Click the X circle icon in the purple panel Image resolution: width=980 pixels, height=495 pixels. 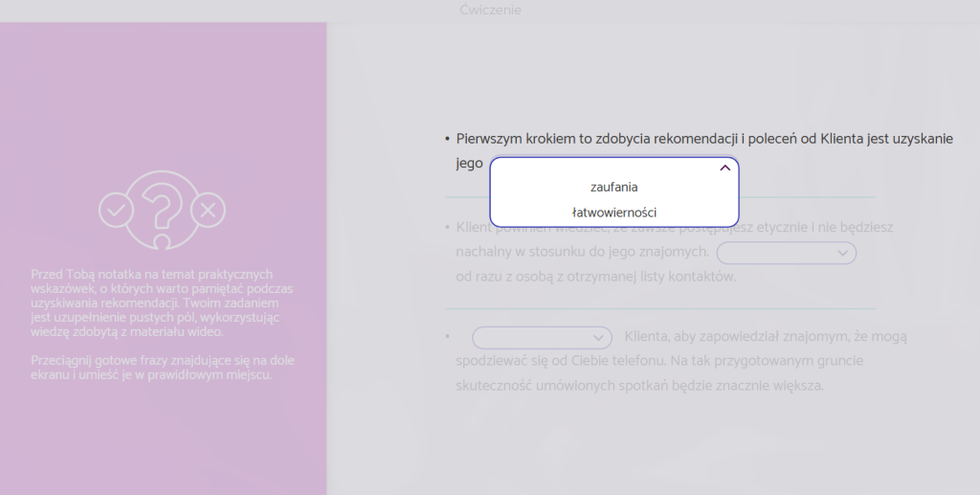(x=208, y=209)
